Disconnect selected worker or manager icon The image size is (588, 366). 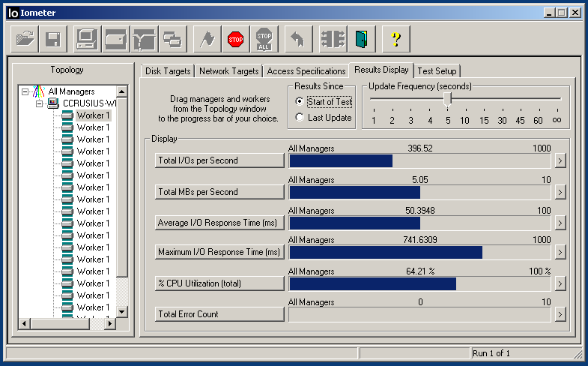click(333, 39)
